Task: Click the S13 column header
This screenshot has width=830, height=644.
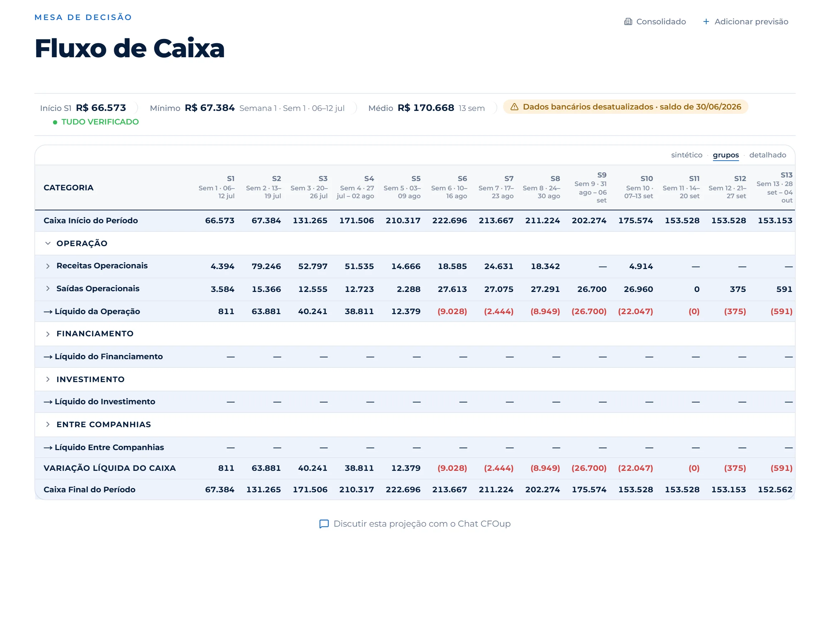Action: pyautogui.click(x=775, y=187)
